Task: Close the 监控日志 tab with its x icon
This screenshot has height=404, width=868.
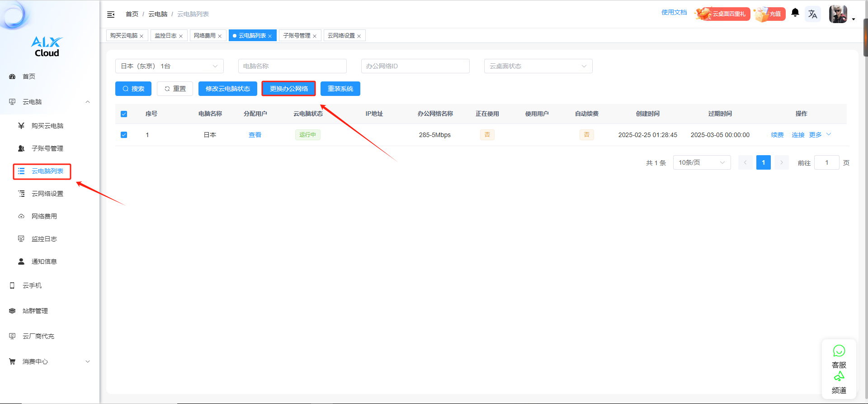Action: 181,36
